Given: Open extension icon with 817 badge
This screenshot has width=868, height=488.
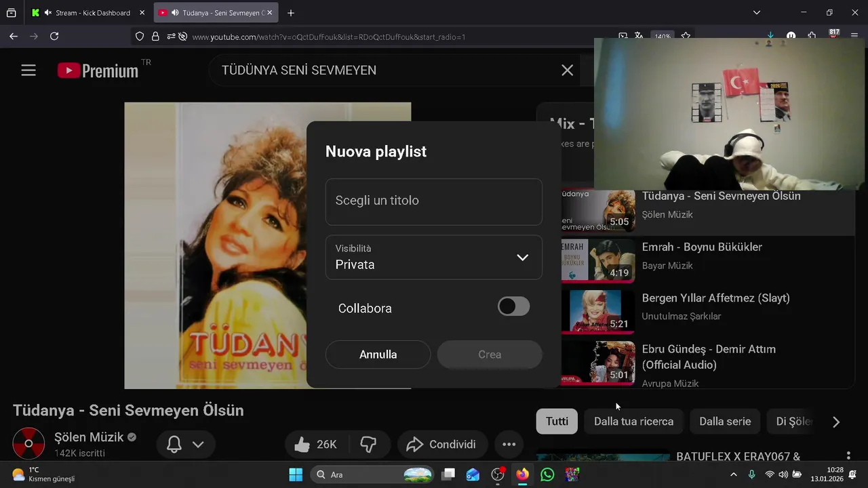Looking at the screenshot, I should tap(833, 36).
